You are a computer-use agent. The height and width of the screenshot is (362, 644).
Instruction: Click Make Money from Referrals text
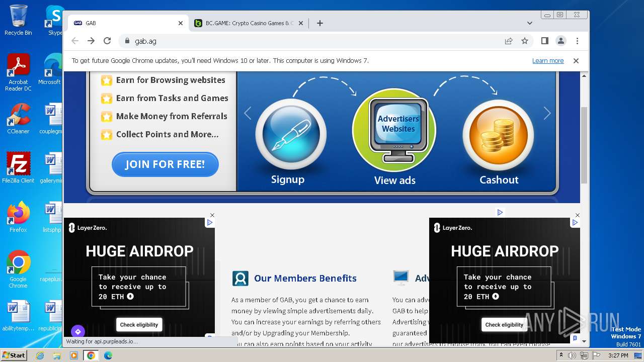[172, 116]
